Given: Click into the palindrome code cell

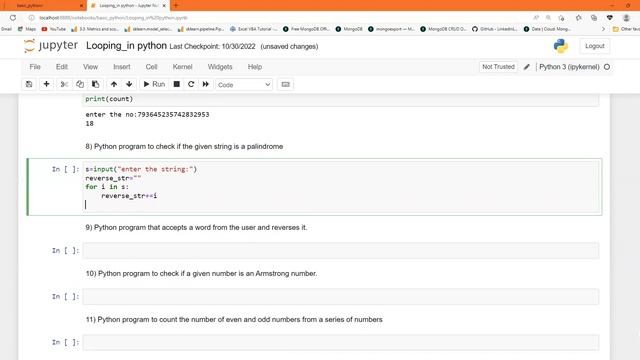Looking at the screenshot, I should (341, 187).
